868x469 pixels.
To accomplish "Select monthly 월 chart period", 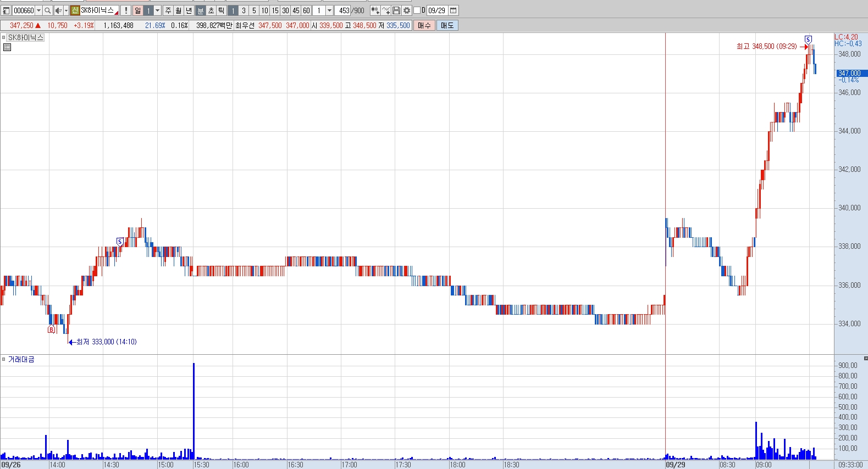I will 179,10.
